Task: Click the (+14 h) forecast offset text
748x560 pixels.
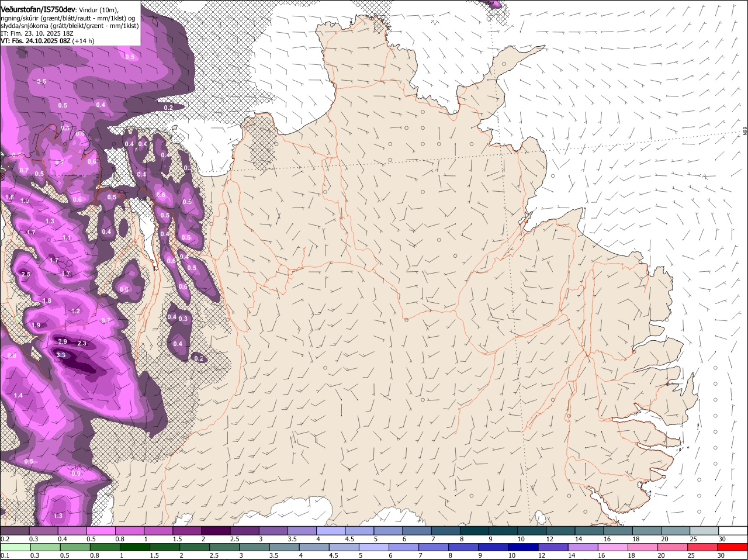Action: (x=84, y=41)
